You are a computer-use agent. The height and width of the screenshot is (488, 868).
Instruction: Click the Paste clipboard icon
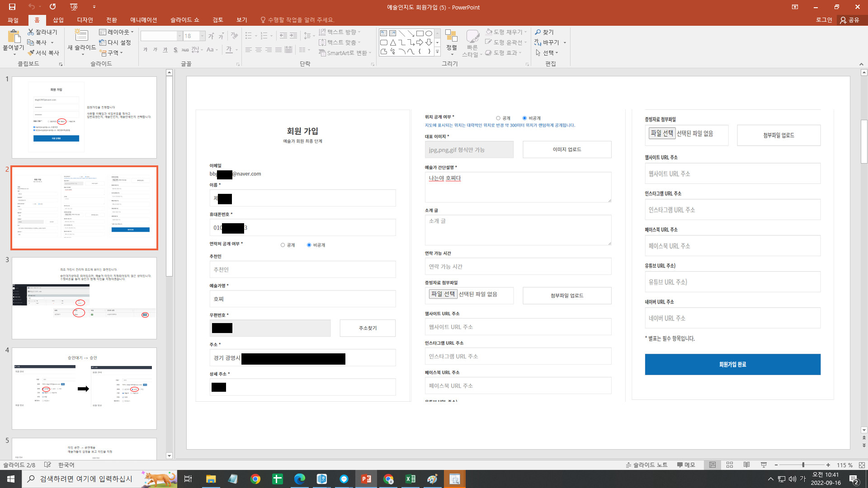(14, 36)
